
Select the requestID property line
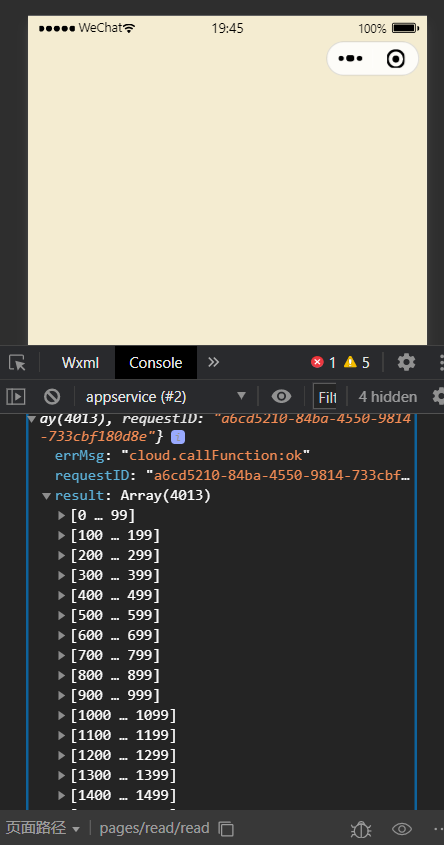(232, 476)
